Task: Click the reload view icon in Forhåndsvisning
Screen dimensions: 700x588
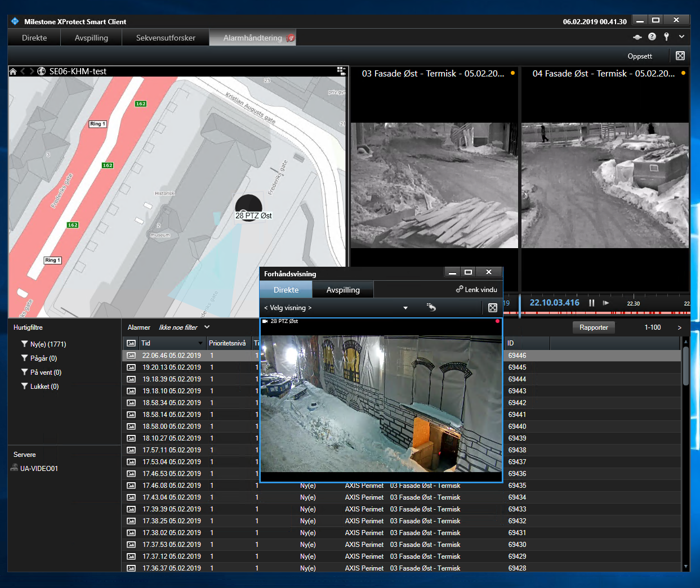Action: [431, 307]
